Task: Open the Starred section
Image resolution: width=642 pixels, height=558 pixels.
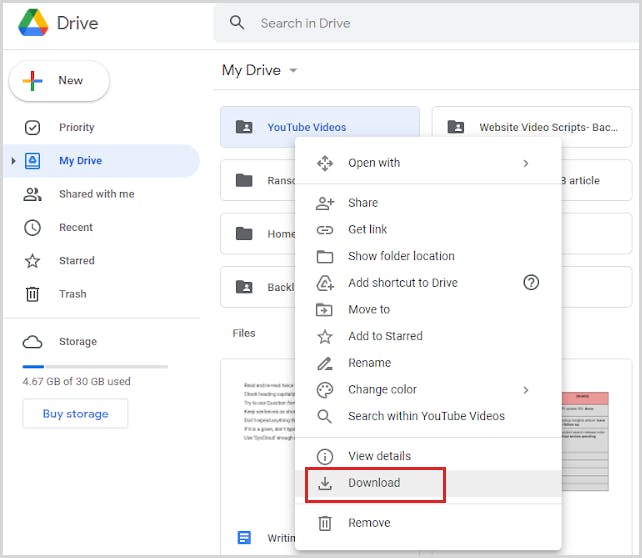Action: 76,261
